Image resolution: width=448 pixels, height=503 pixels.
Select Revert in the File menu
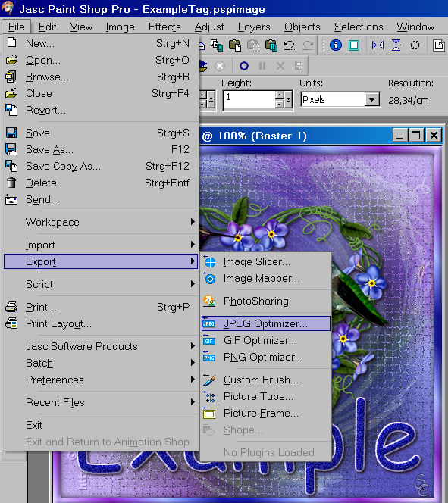tap(100, 110)
